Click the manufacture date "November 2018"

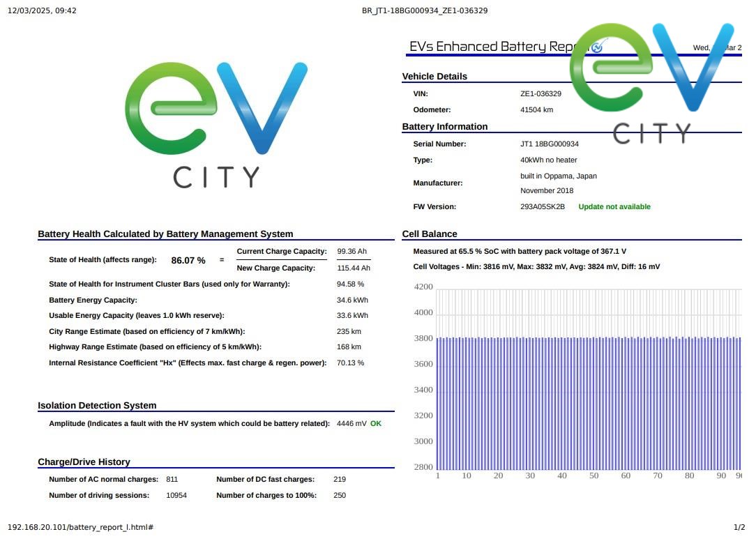click(547, 190)
